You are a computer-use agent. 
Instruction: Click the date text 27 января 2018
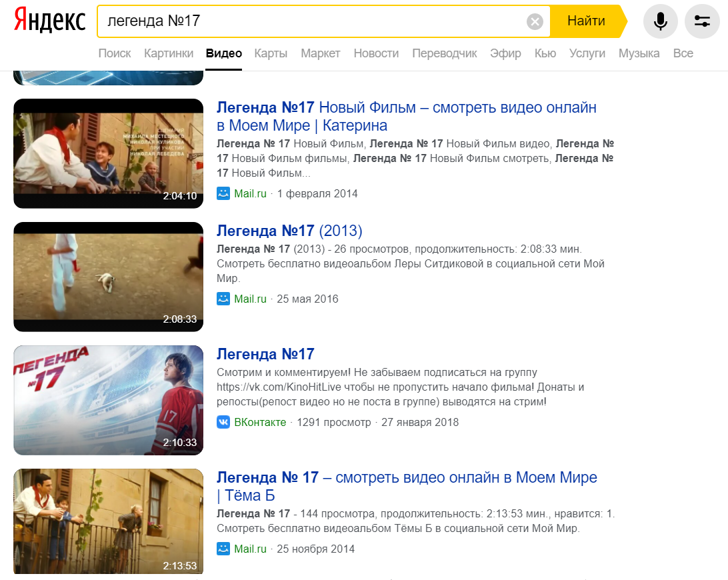pos(420,423)
